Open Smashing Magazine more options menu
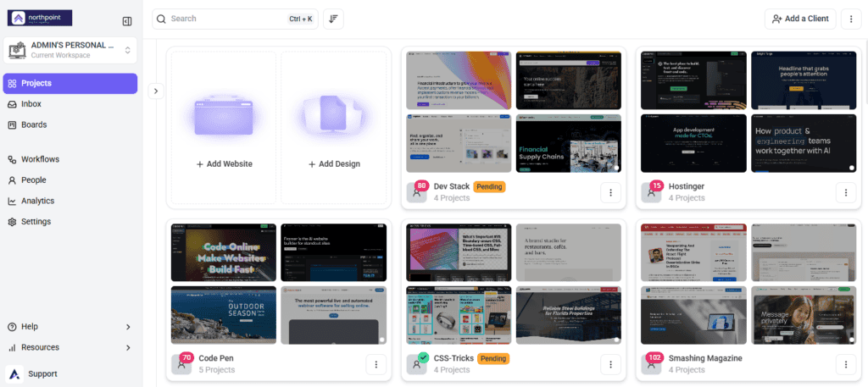The height and width of the screenshot is (387, 868). pos(846,364)
